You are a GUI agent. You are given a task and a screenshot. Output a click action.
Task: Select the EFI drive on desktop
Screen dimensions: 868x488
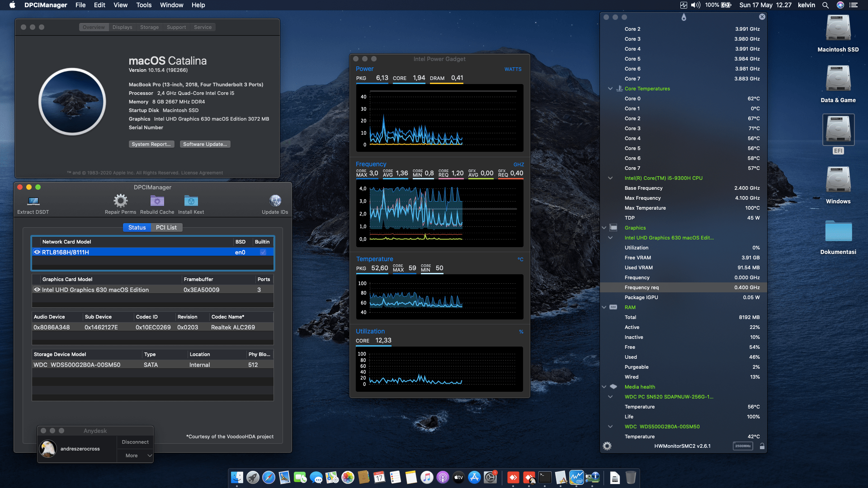point(838,130)
